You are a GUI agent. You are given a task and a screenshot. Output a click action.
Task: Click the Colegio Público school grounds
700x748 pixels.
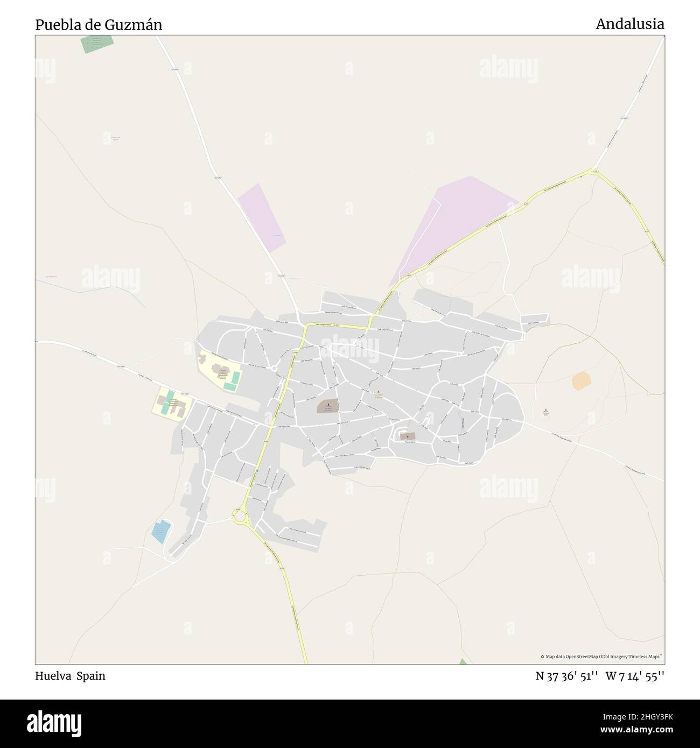coord(221,370)
